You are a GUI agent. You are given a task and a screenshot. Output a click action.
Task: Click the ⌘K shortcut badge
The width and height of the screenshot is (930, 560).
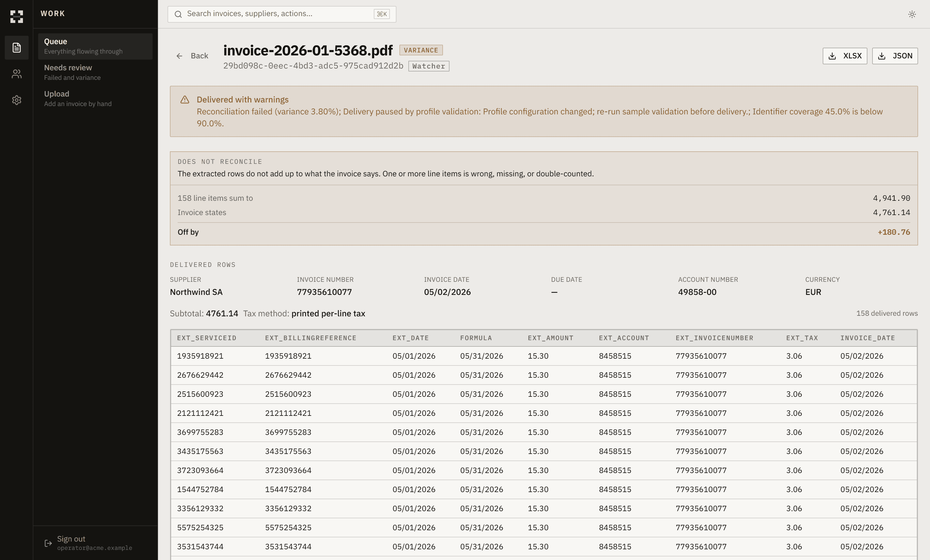382,14
